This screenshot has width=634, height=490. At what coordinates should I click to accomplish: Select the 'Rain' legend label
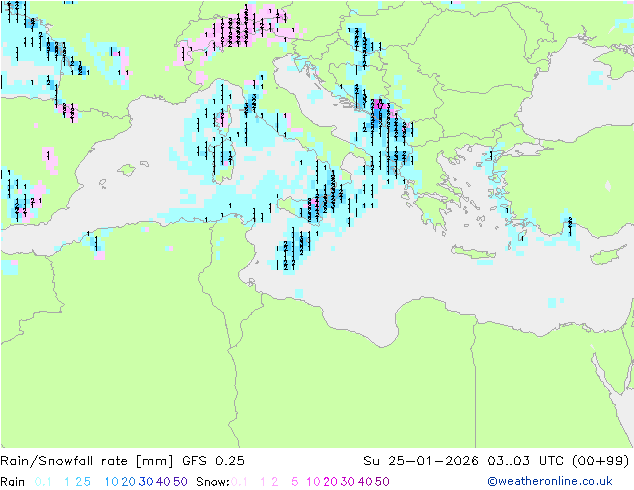(x=13, y=482)
